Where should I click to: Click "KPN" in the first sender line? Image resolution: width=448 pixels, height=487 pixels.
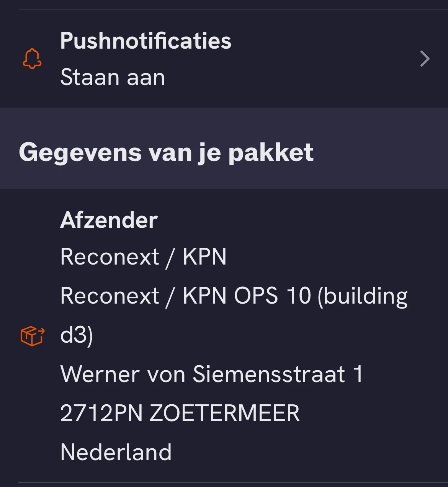tap(204, 256)
